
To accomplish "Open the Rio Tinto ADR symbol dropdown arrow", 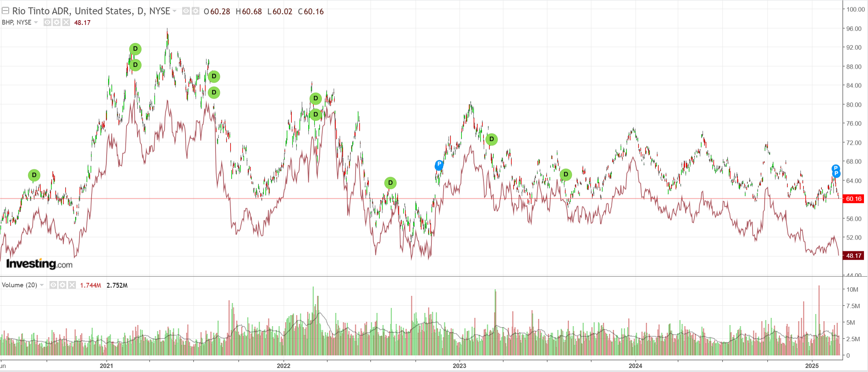I will pyautogui.click(x=174, y=11).
